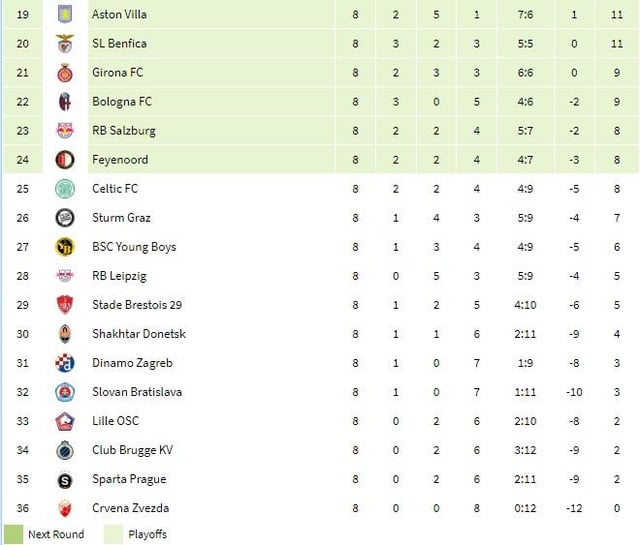640x545 pixels.
Task: Click the Sparta Prague club logo
Action: (65, 479)
